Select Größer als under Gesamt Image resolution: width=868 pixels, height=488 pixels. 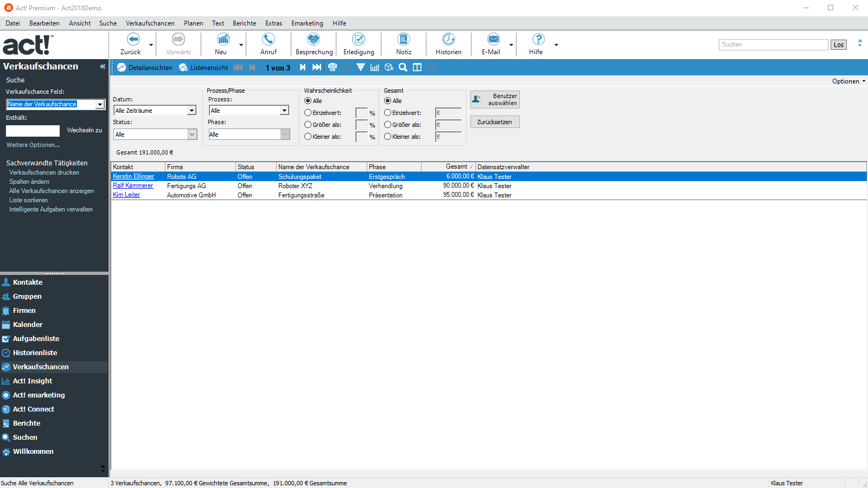(388, 125)
